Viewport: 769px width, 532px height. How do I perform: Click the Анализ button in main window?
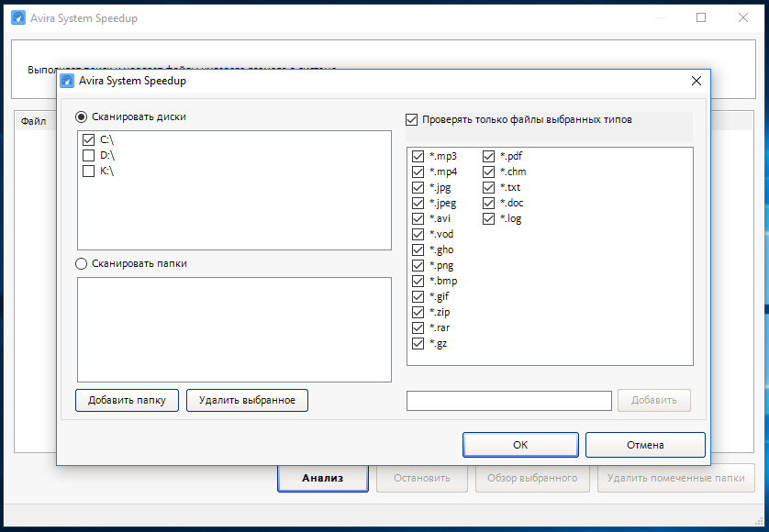point(323,478)
